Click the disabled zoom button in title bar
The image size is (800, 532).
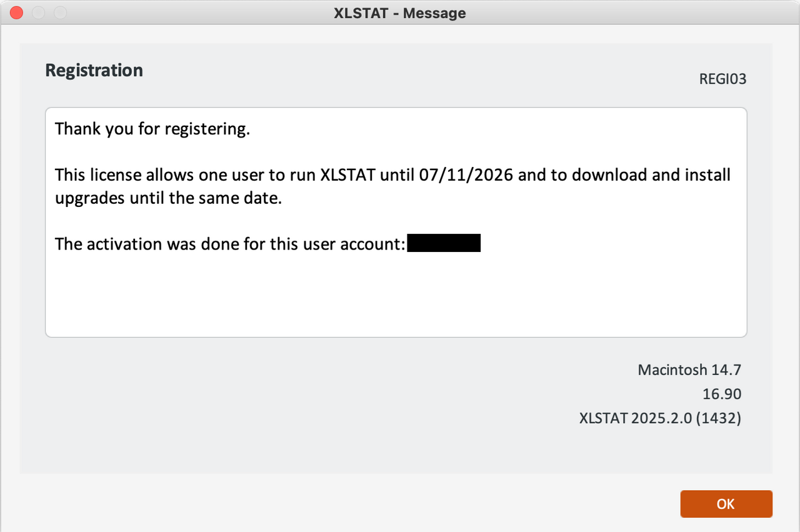[60, 13]
